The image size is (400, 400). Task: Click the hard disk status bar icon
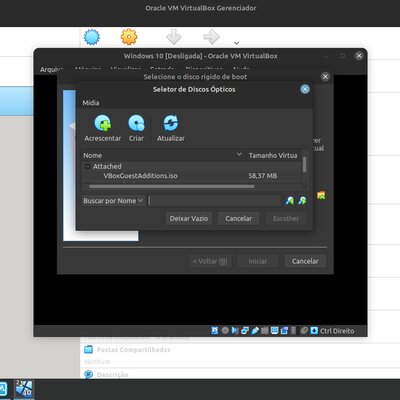point(215,330)
